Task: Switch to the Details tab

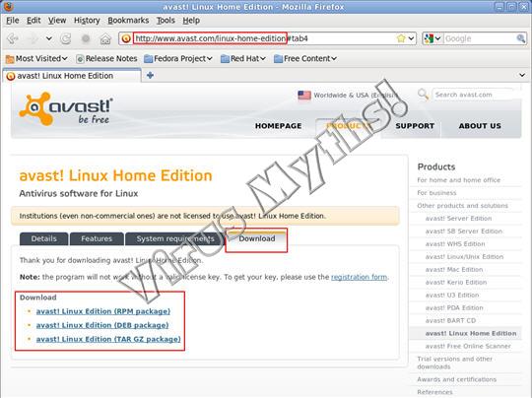Action: pos(43,238)
